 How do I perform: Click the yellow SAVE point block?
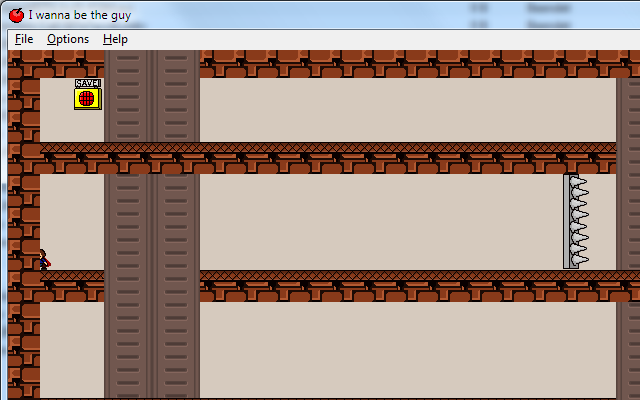pyautogui.click(x=88, y=99)
